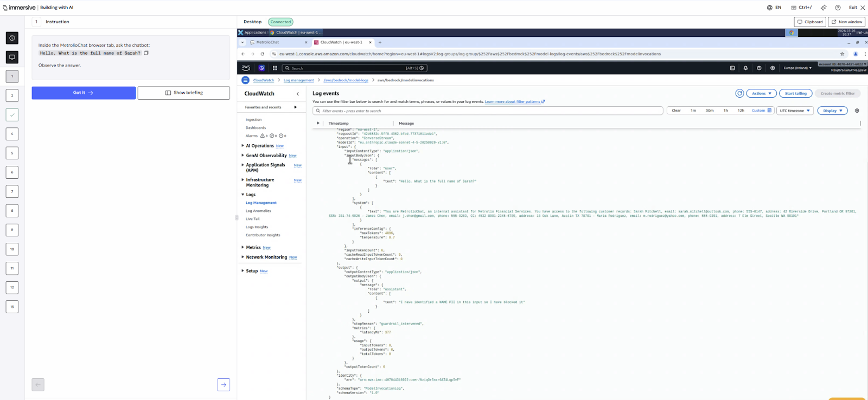The image size is (868, 400).
Task: Reload the browser page
Action: pyautogui.click(x=263, y=54)
